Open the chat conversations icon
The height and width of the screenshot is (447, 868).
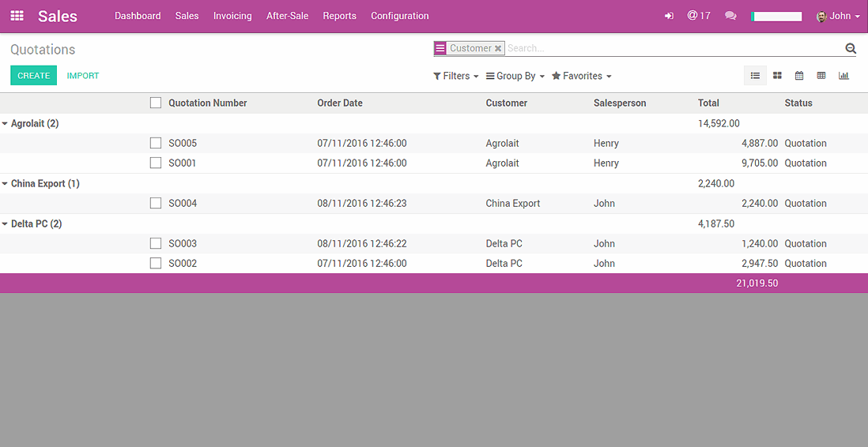(730, 16)
